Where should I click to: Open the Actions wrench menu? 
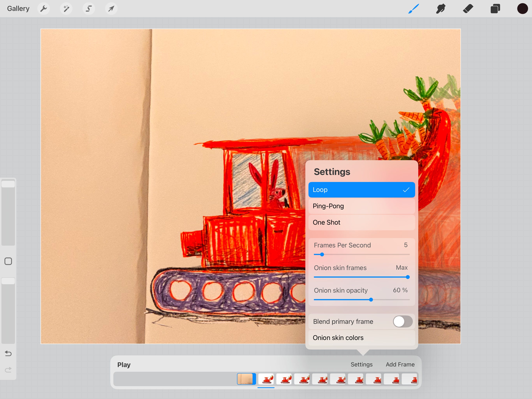point(44,9)
